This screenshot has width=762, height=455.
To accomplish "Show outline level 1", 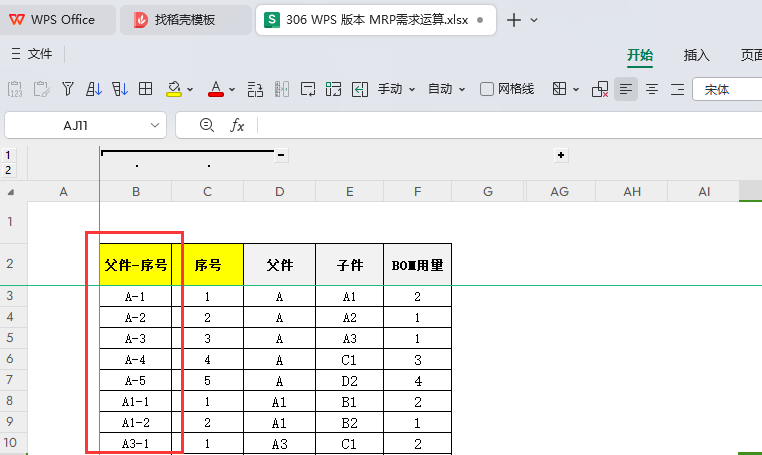I will click(8, 155).
